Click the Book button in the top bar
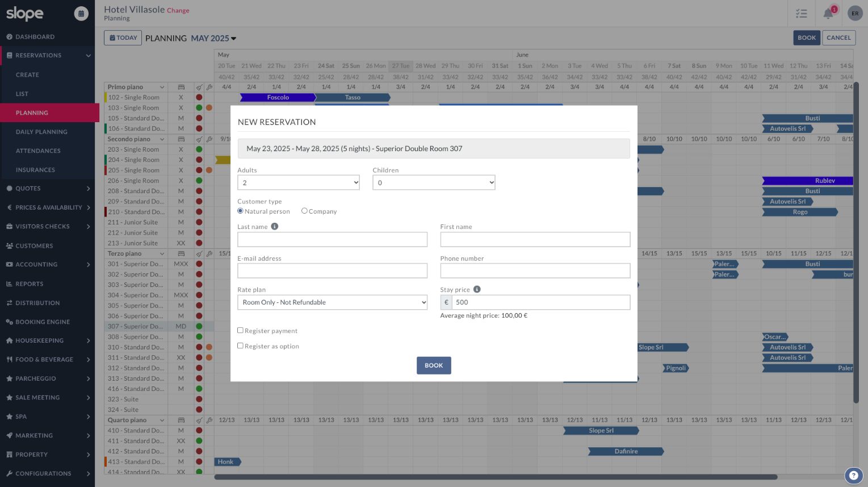Viewport: 868px width, 487px height. pos(807,38)
